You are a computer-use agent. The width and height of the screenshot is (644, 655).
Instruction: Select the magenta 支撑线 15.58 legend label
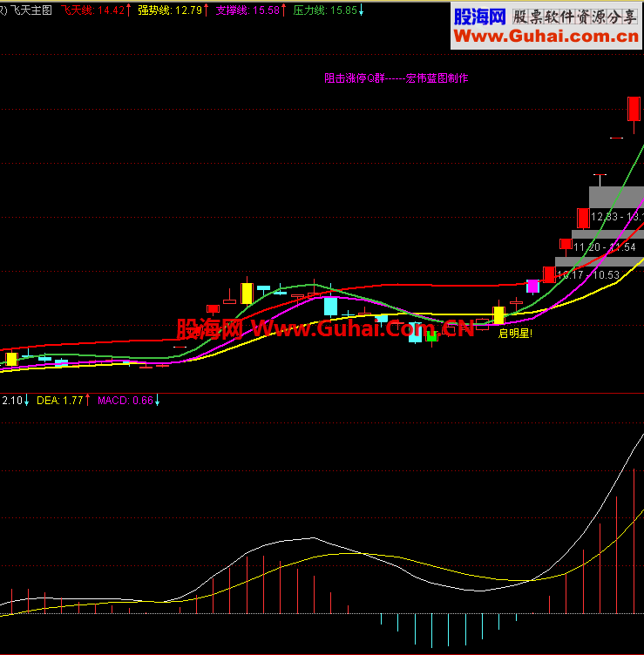coord(247,10)
